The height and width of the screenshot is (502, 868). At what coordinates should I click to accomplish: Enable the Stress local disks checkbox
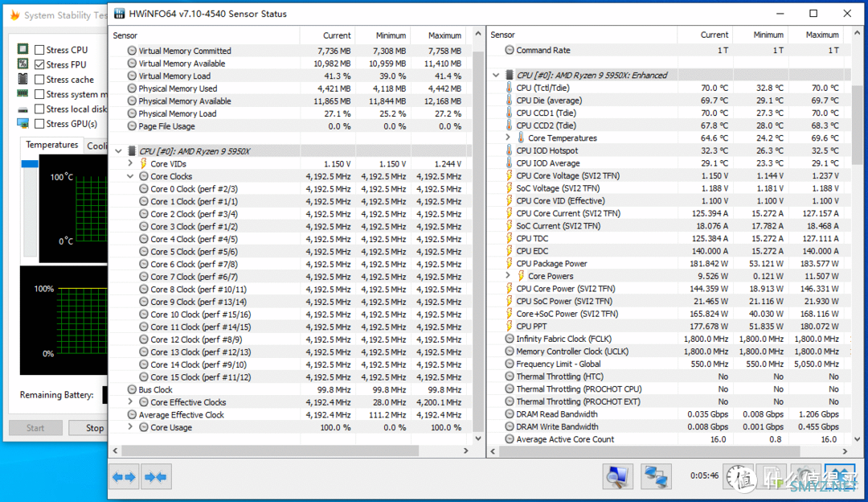[x=39, y=109]
